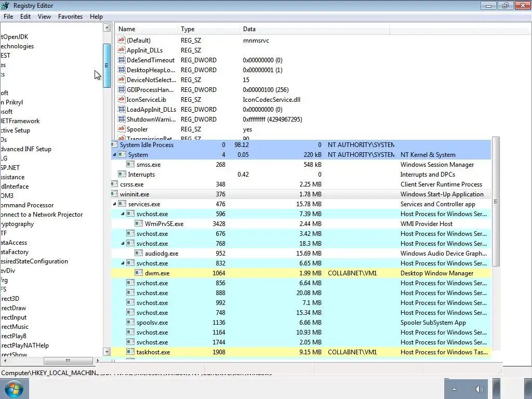Click the GDIProcessHan... DWORD icon
This screenshot has height=399, width=532.
click(x=122, y=89)
